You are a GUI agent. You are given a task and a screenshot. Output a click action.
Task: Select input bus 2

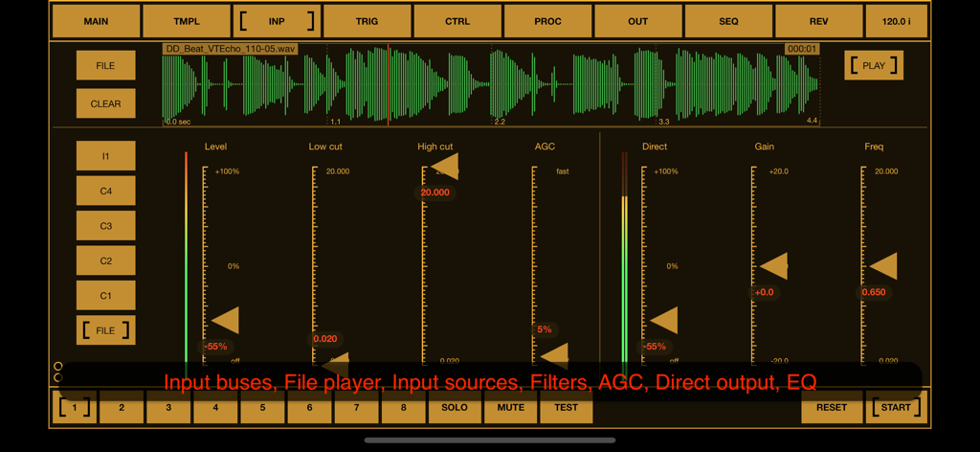[x=122, y=408]
